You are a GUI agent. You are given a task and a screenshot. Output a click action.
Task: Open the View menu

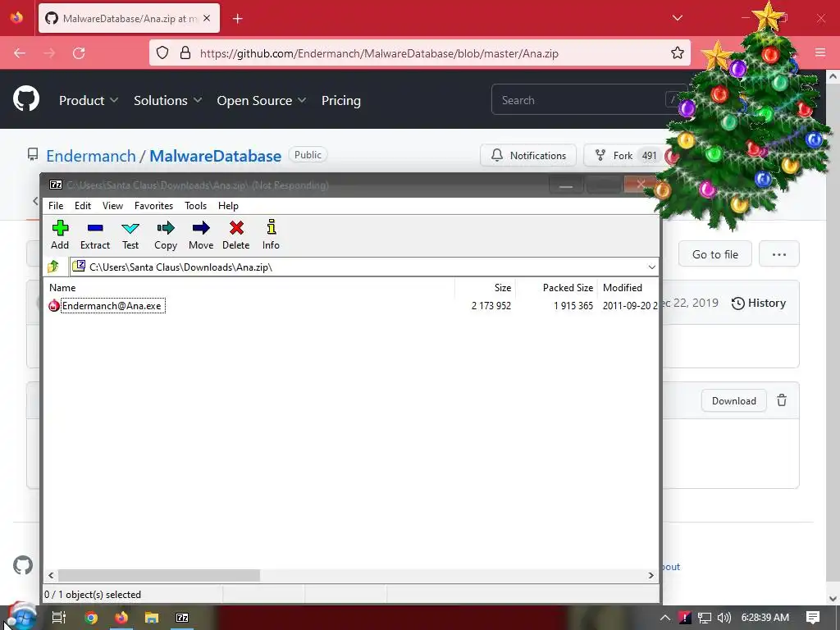click(x=112, y=206)
